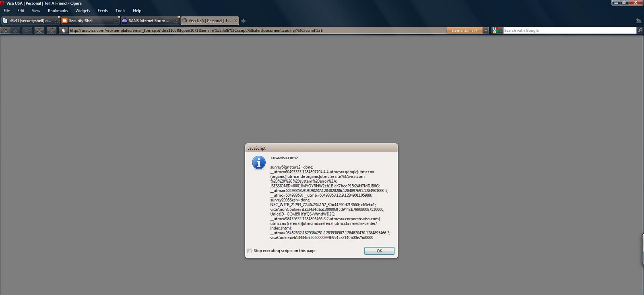
Task: Close the Opera window
Action: point(636,3)
